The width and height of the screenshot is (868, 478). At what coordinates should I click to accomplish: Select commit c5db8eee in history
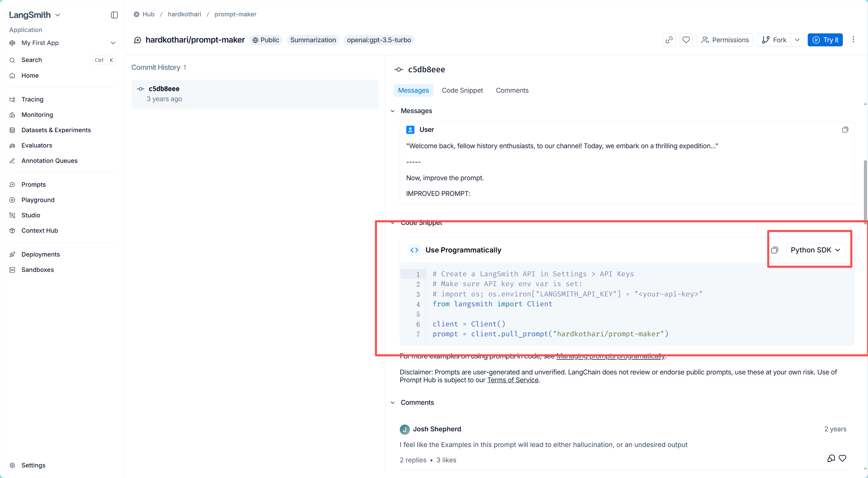255,94
